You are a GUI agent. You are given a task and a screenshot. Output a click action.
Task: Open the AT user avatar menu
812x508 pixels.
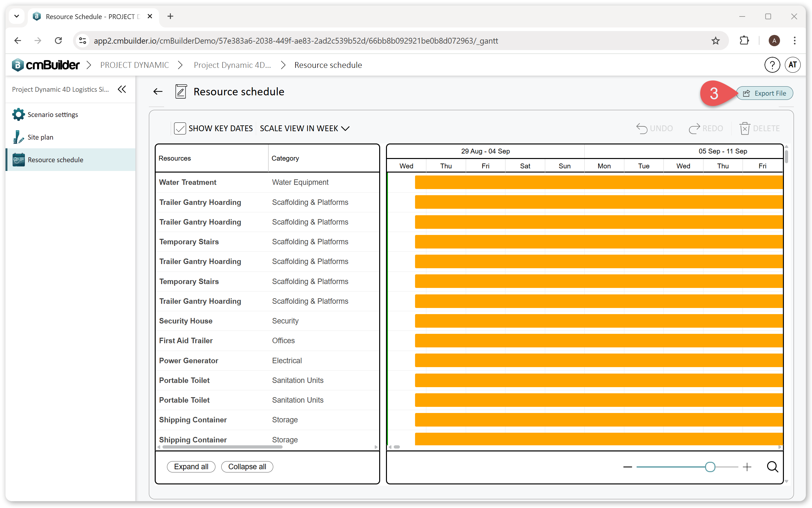click(x=793, y=65)
